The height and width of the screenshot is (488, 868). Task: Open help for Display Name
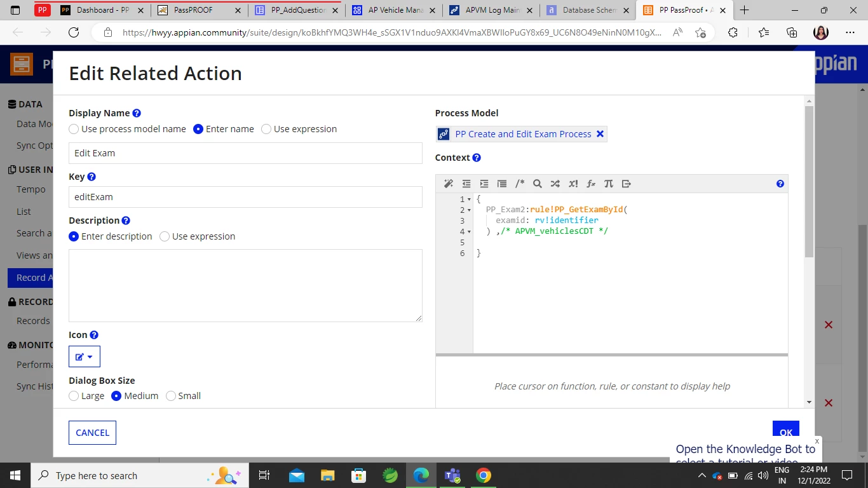(x=137, y=113)
